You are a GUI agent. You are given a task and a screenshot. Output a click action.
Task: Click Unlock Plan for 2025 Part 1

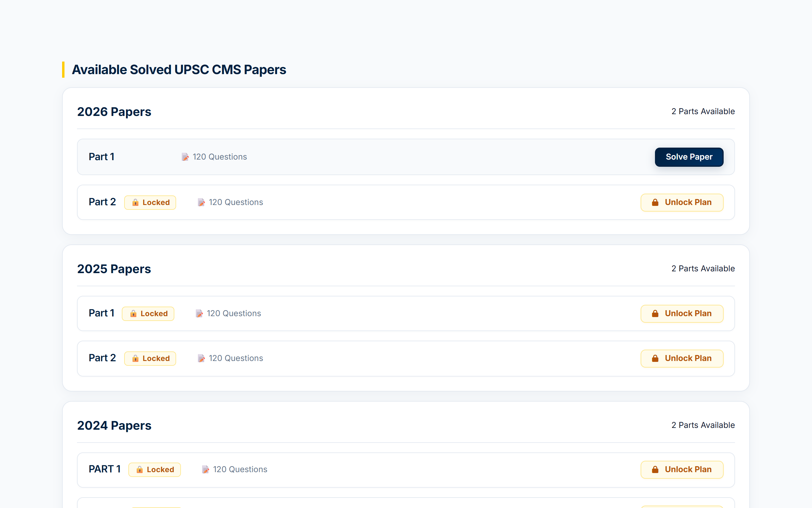point(682,313)
